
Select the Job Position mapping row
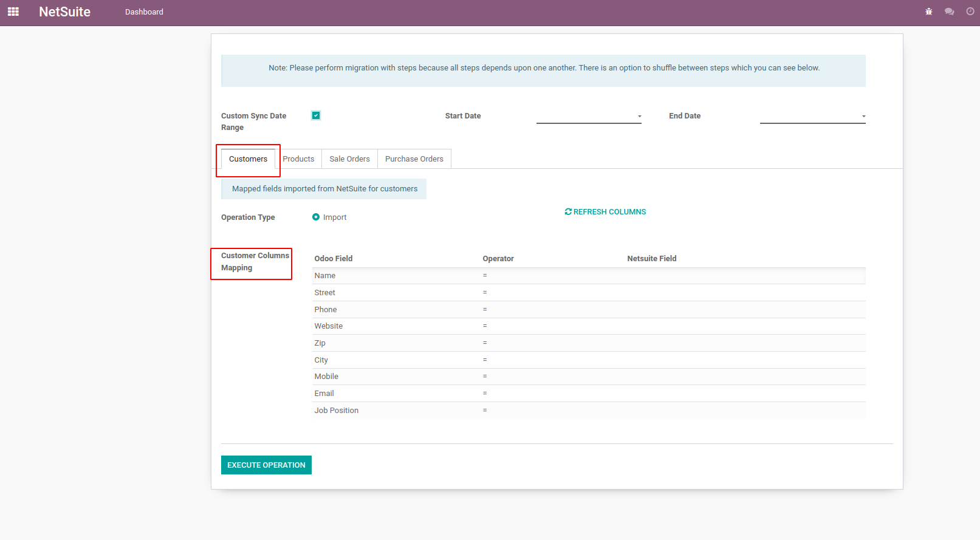[589, 411]
